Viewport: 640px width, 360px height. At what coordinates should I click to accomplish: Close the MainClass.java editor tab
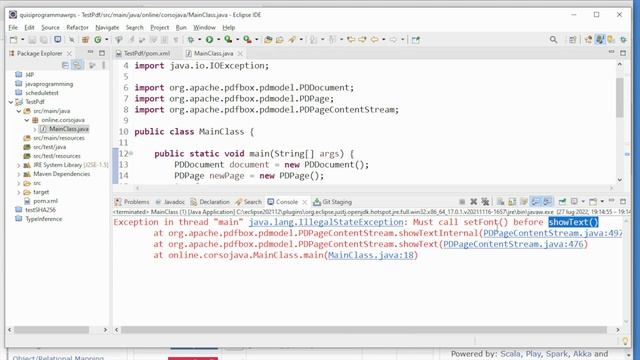click(240, 53)
